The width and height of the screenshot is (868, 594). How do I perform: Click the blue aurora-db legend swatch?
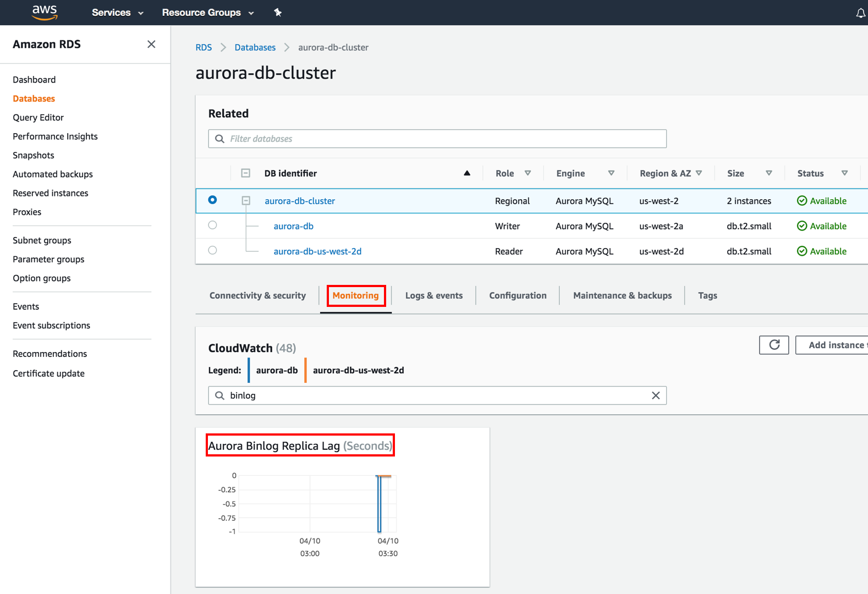[249, 370]
